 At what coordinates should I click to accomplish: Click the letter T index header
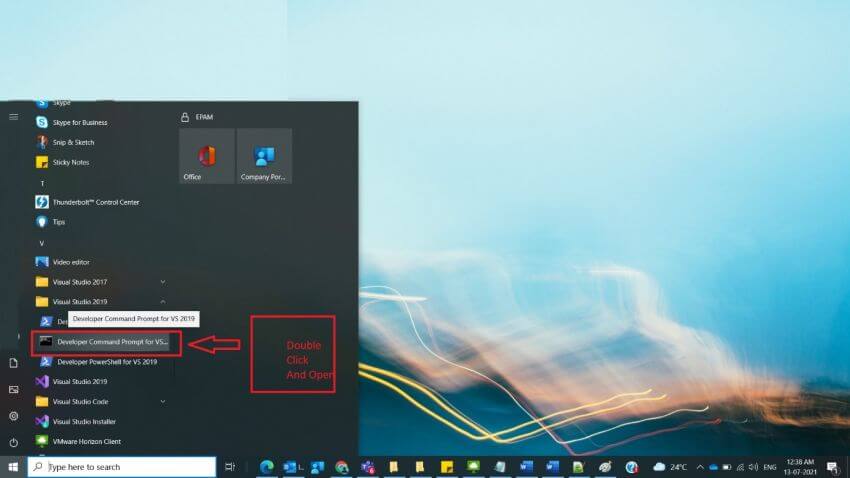pos(42,184)
